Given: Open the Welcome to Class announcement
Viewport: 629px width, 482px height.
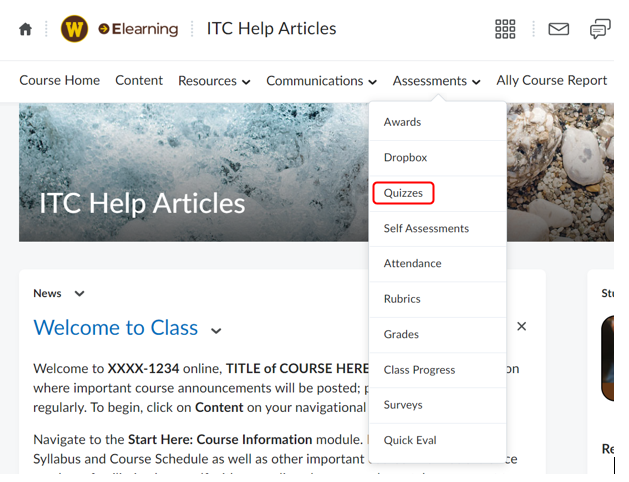Looking at the screenshot, I should point(116,328).
